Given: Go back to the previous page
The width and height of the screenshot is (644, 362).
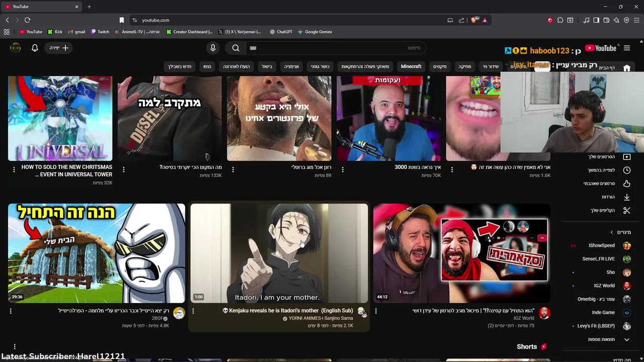Looking at the screenshot, I should pyautogui.click(x=7, y=20).
